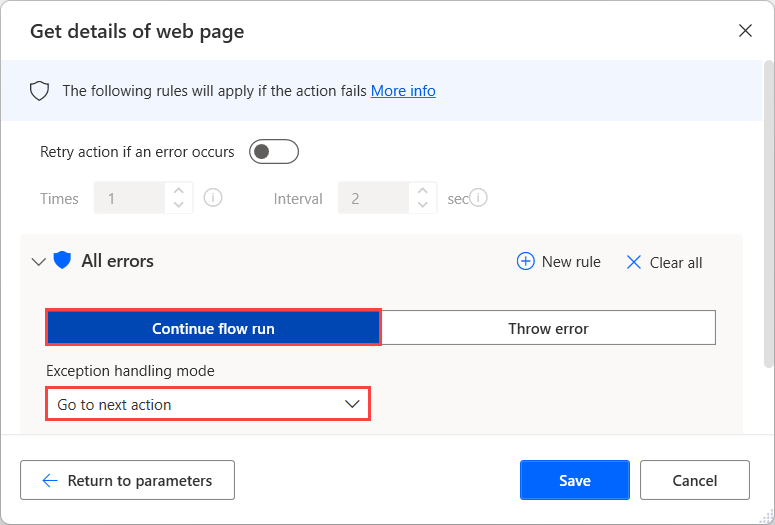Click the Times number field

129,198
